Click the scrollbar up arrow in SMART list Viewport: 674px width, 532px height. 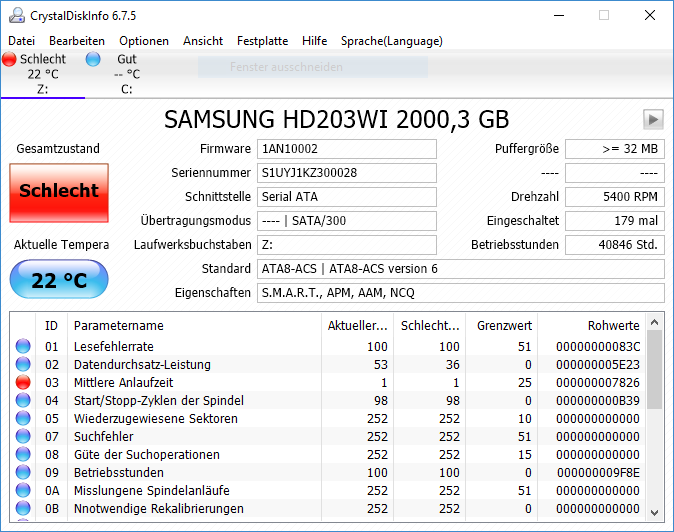(x=654, y=322)
